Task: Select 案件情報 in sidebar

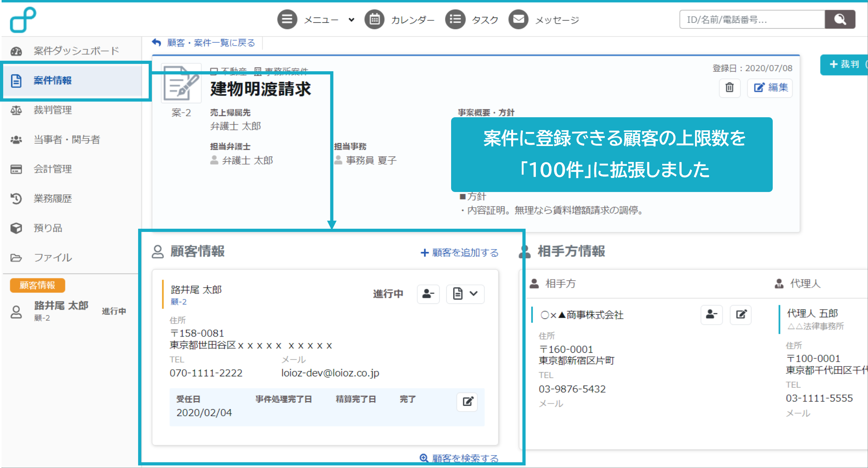Action: click(x=71, y=81)
